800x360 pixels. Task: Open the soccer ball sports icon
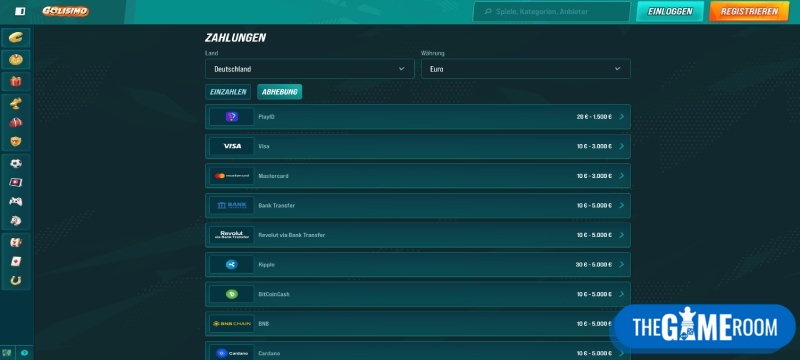click(x=16, y=163)
